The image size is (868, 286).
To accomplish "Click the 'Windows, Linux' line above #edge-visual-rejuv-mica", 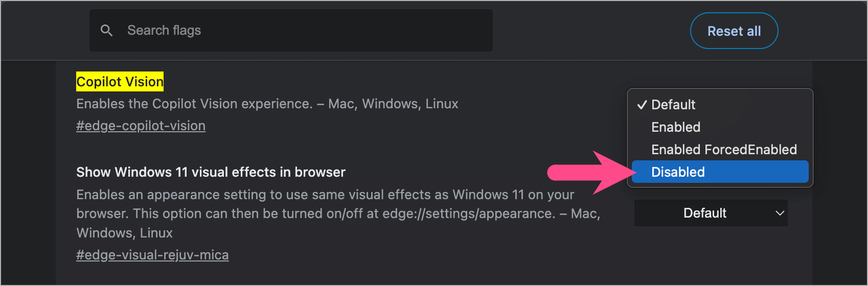I will (125, 233).
